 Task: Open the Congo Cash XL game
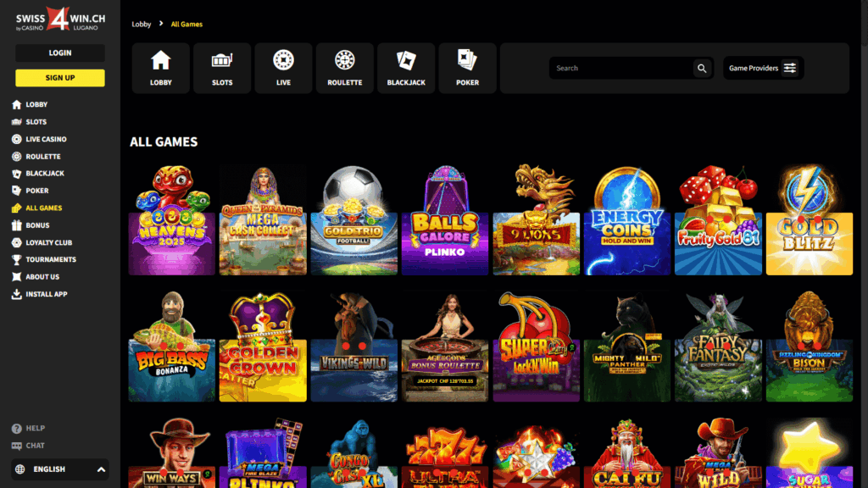[353, 453]
